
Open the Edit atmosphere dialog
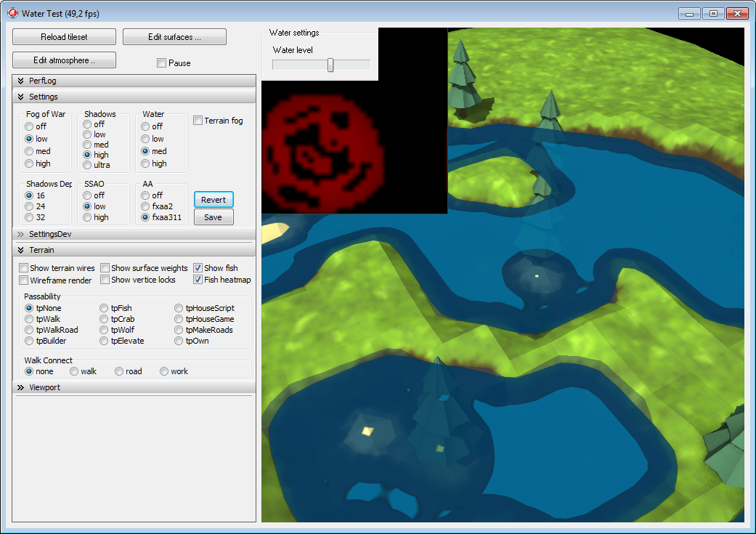63,60
